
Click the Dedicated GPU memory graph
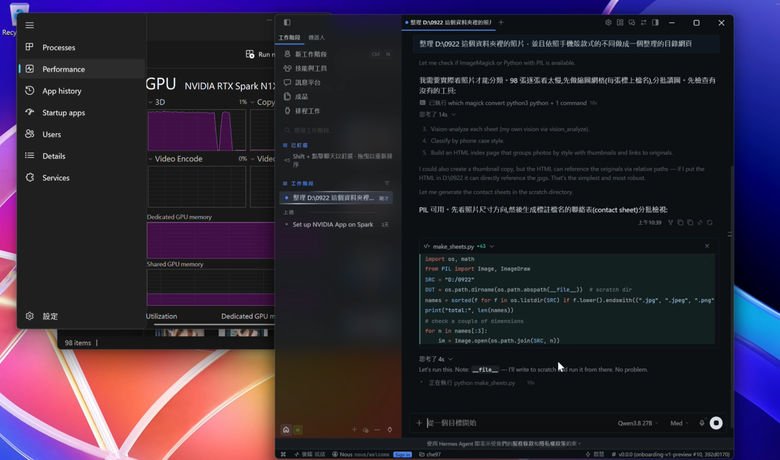(x=210, y=240)
